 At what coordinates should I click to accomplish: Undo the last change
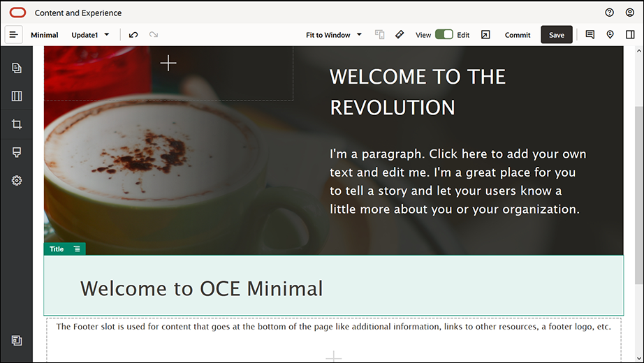(133, 35)
